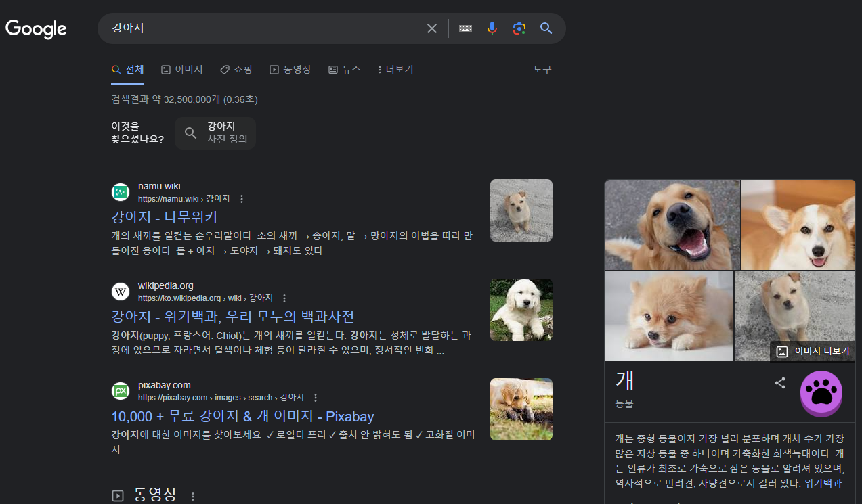862x504 pixels.
Task: Open the 위키백과 link in panel
Action: pyautogui.click(x=823, y=484)
